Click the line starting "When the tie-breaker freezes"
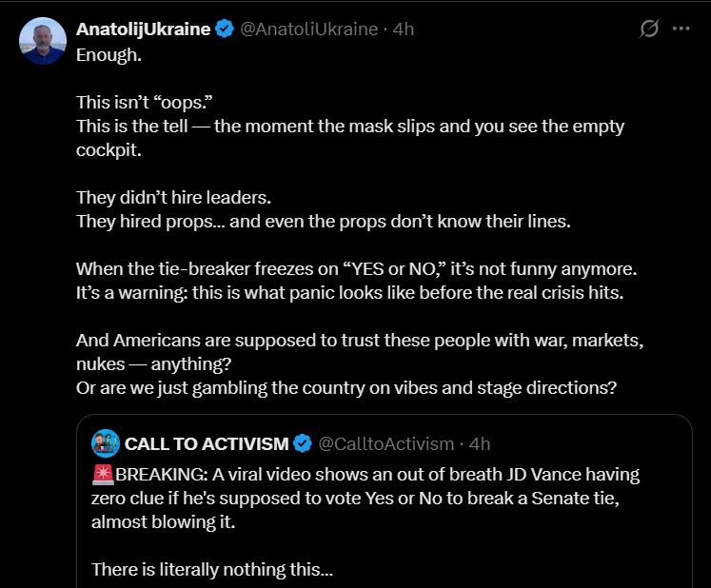 tap(356, 269)
